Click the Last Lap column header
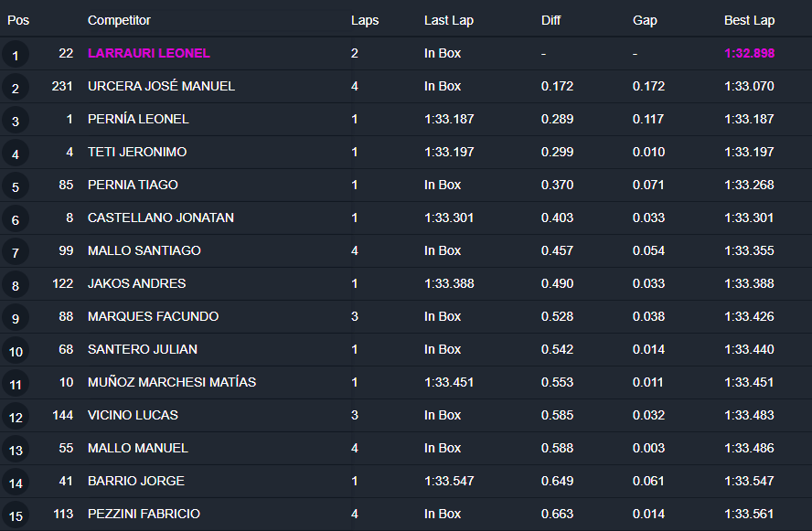Viewport: 812px width, 531px height. [448, 20]
